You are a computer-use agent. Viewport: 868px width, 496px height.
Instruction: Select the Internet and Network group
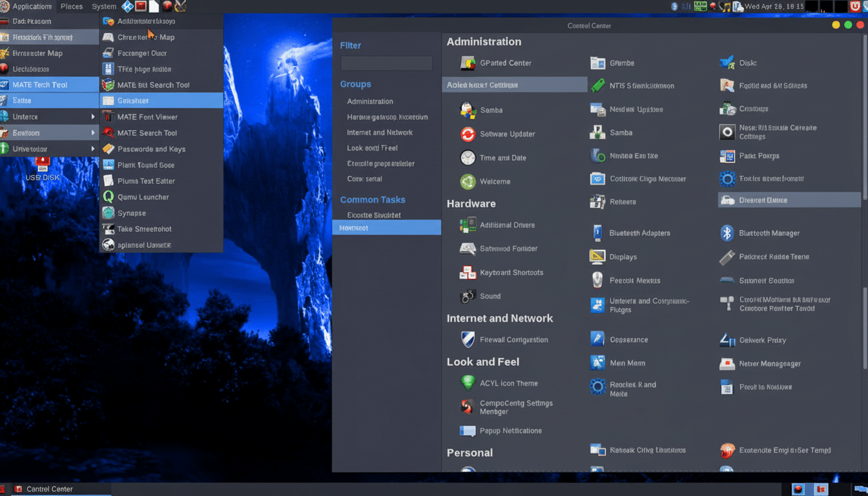click(x=381, y=132)
